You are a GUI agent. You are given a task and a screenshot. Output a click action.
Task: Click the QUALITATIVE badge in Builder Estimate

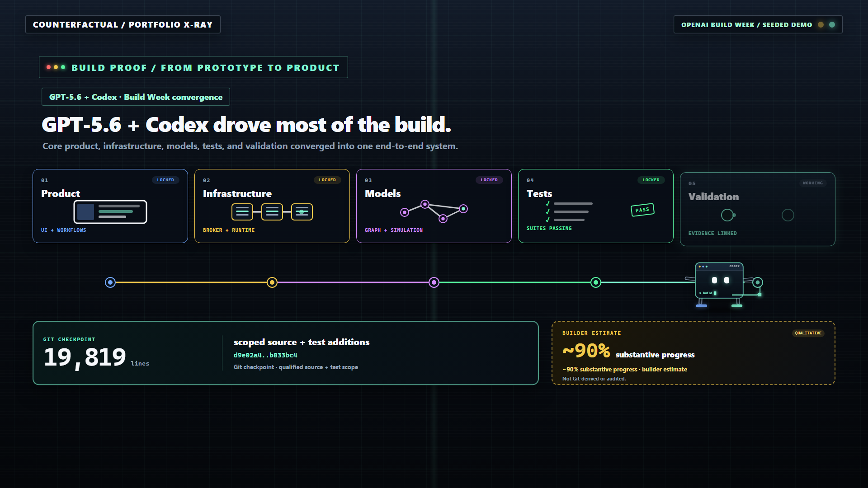point(808,333)
